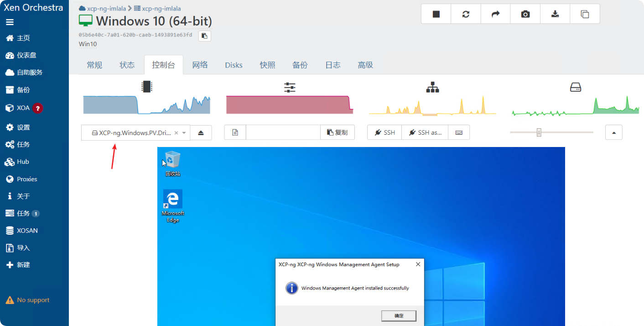
Task: Open the Disks tab
Action: pyautogui.click(x=234, y=65)
